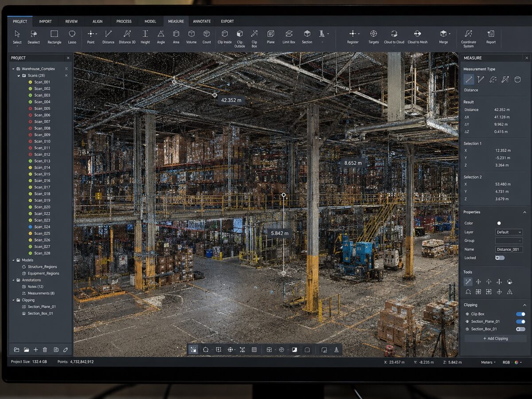Open the empty Group dropdown

click(x=509, y=240)
